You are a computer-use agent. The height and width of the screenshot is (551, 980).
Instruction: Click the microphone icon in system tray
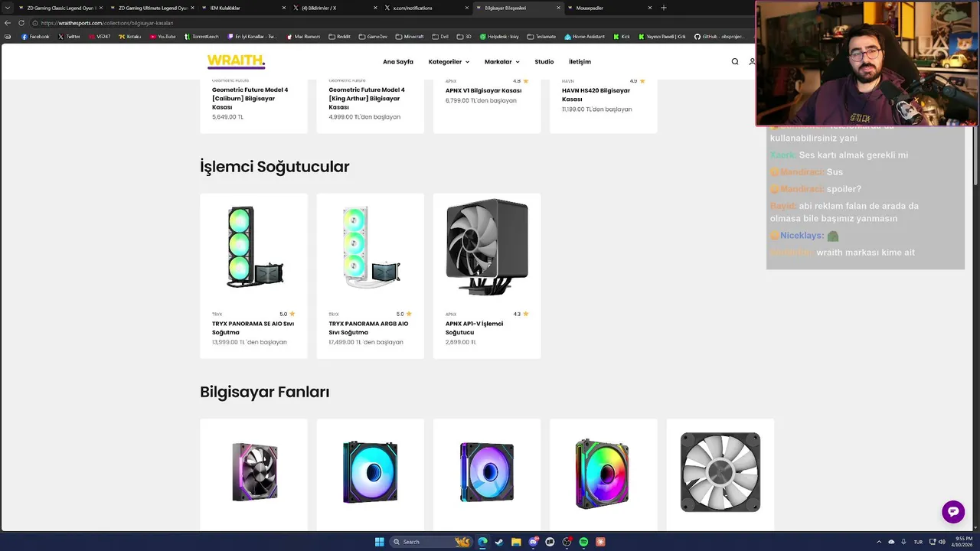tap(903, 542)
